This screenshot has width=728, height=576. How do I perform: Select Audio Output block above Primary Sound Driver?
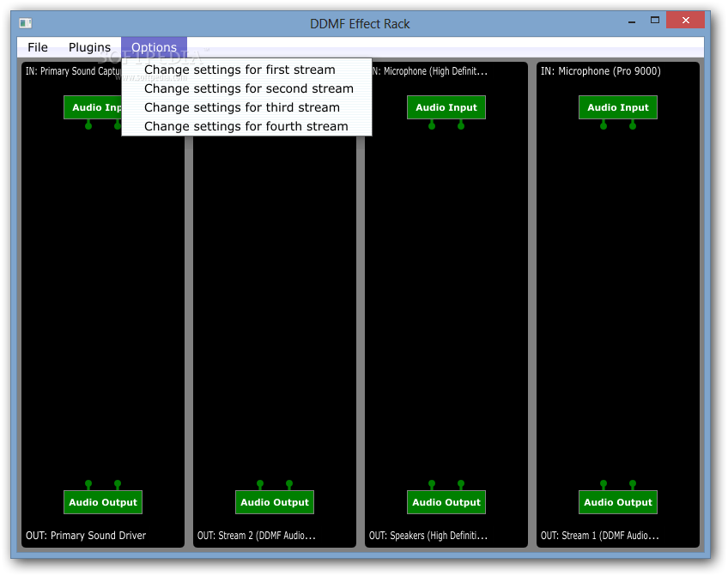coord(103,502)
